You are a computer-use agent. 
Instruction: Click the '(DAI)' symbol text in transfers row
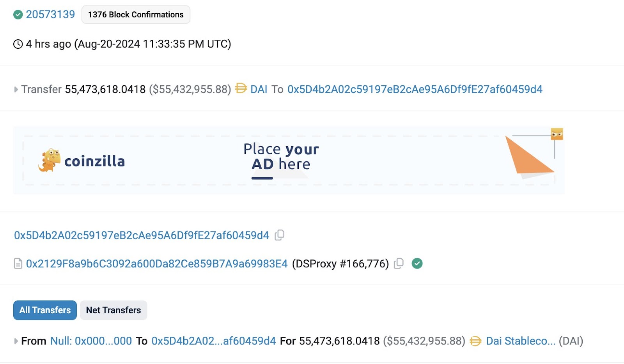[x=571, y=341]
